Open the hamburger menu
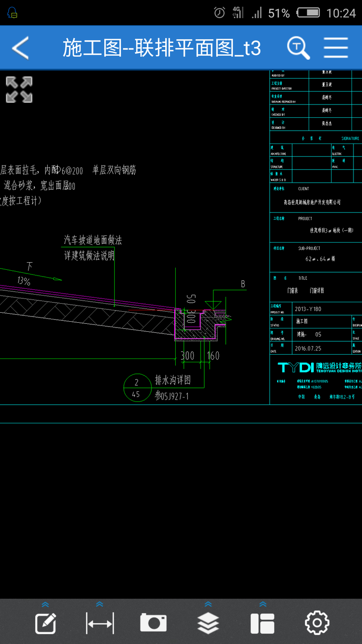Screen dimensions: 362x644 click(x=336, y=48)
